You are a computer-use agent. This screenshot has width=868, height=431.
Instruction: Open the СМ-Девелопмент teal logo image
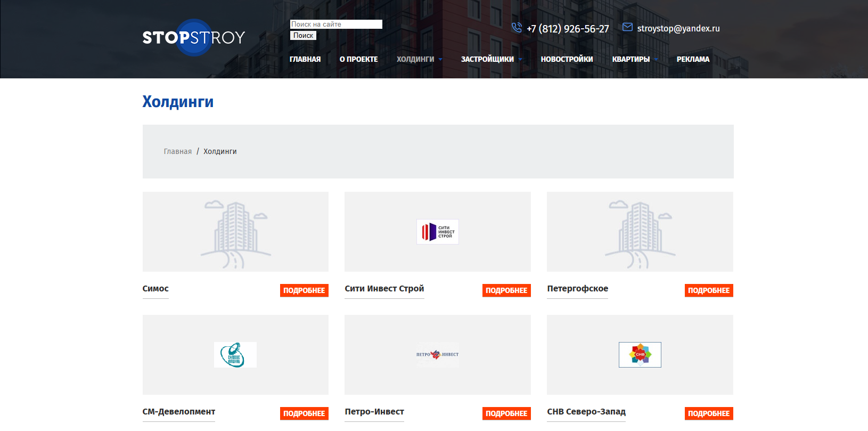coord(235,355)
